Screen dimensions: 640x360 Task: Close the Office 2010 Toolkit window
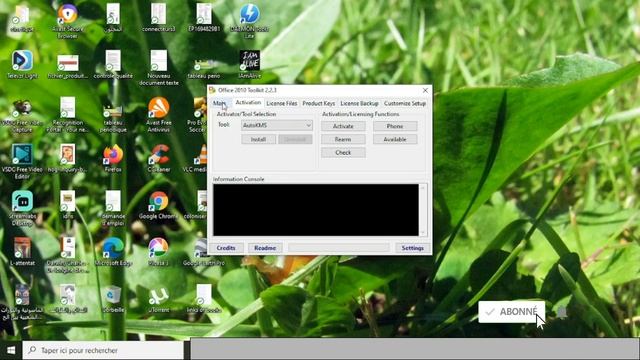[425, 90]
